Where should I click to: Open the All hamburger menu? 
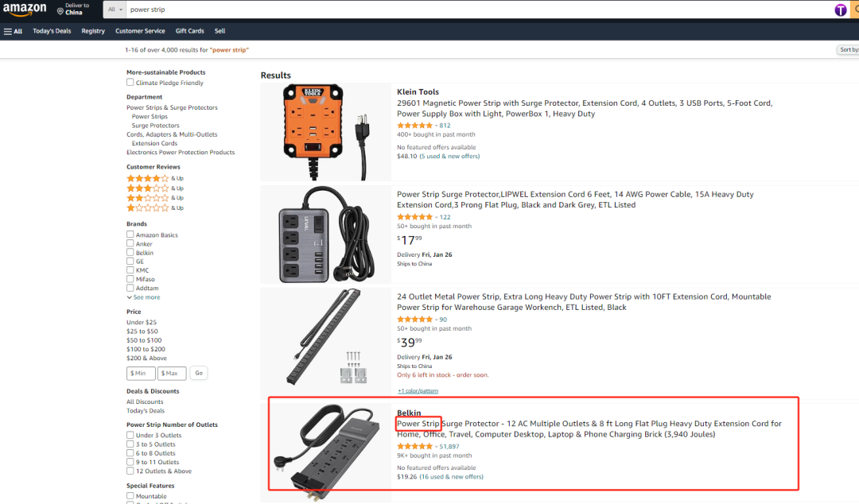(x=13, y=31)
